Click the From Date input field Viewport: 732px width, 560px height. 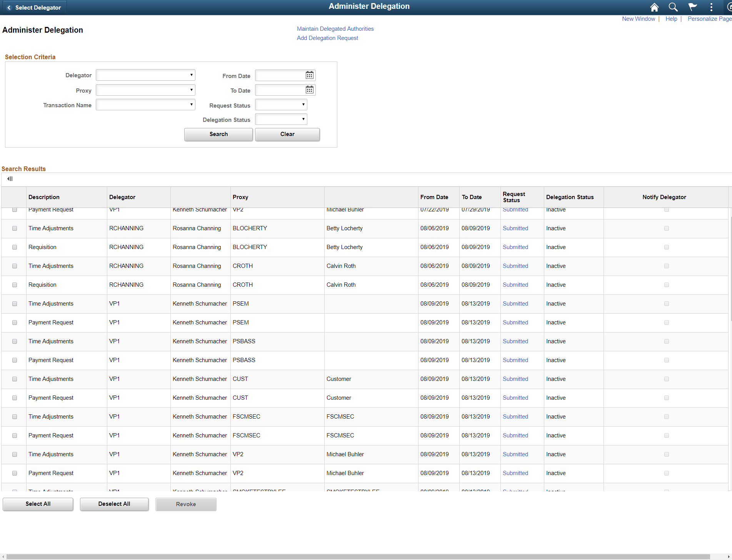pos(281,75)
